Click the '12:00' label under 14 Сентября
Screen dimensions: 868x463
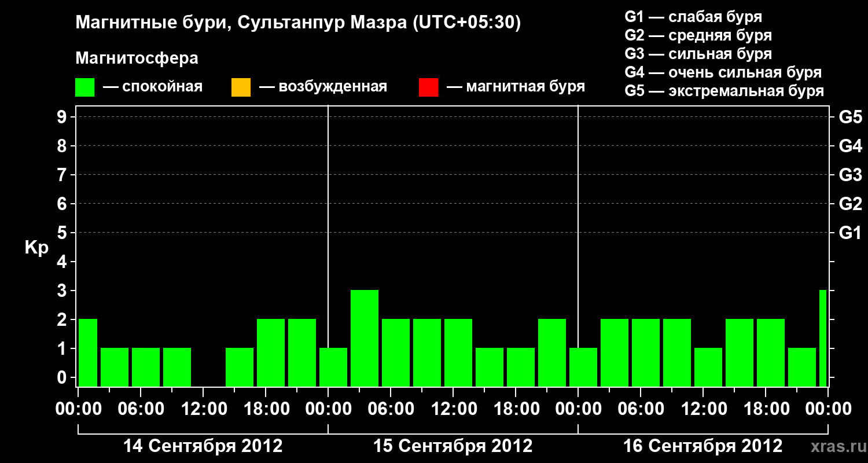(x=203, y=409)
